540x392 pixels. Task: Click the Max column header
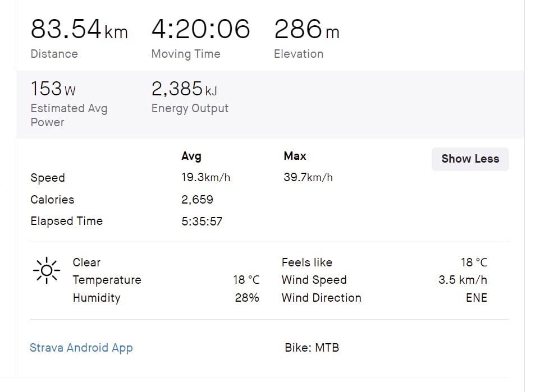click(295, 156)
